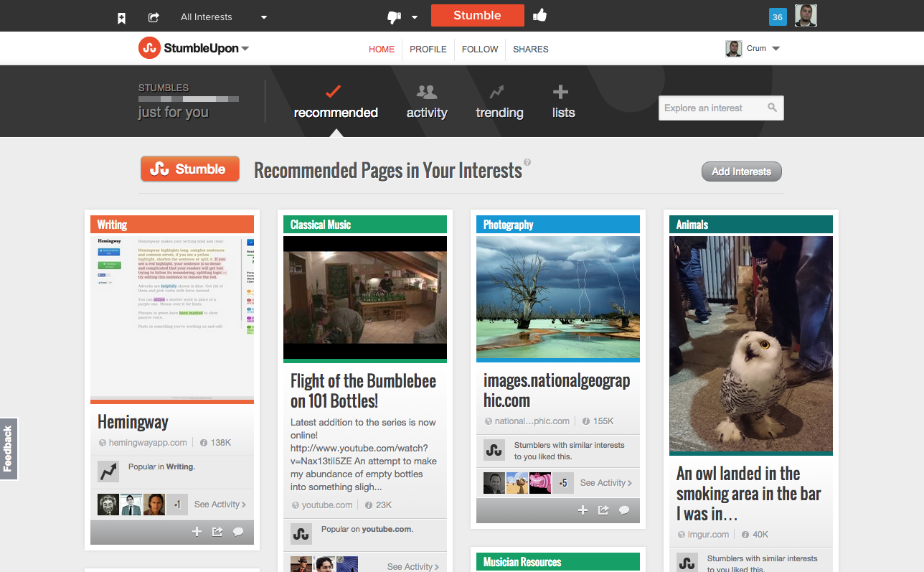Click the search magnifier icon
The image size is (924, 572).
(x=772, y=108)
